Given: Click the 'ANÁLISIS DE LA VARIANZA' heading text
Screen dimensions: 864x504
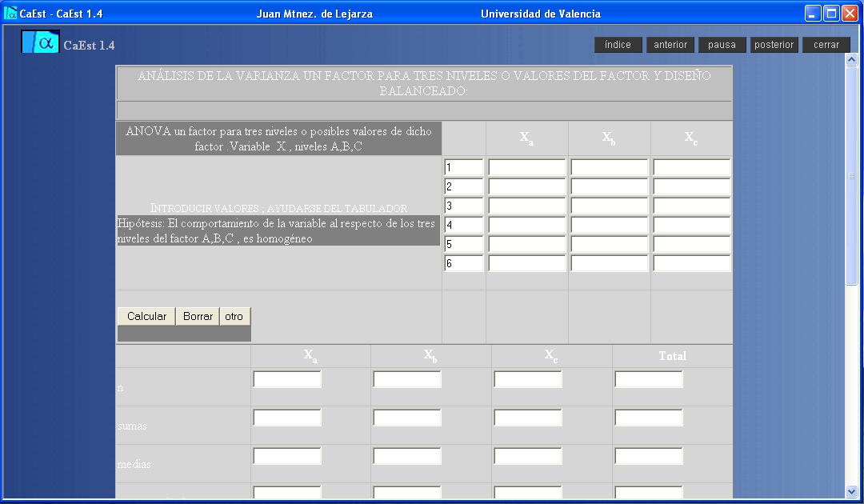Looking at the screenshot, I should (424, 83).
